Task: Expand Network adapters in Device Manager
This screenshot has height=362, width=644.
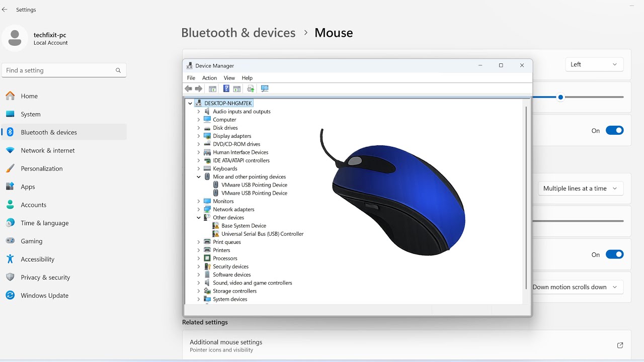Action: pos(199,209)
